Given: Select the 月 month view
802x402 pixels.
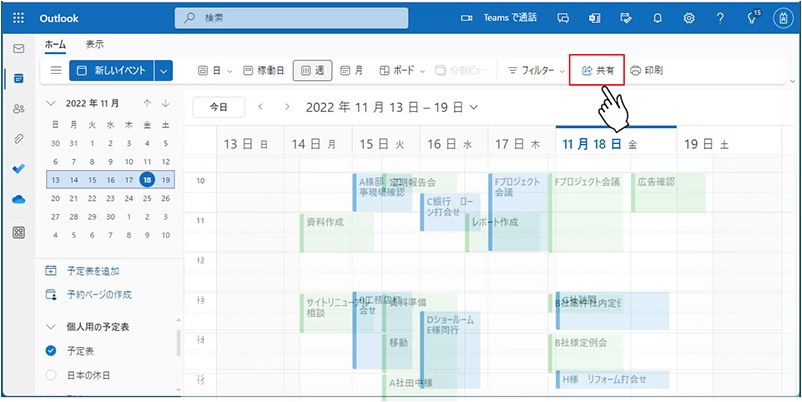Looking at the screenshot, I should (351, 71).
